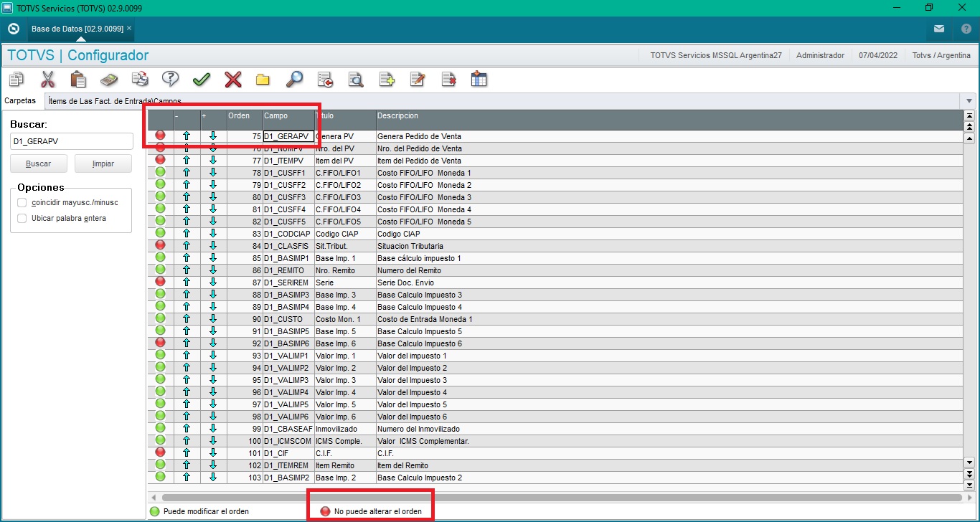Viewport: 980px width, 522px height.
Task: Click the printer and spool icon
Action: 140,80
